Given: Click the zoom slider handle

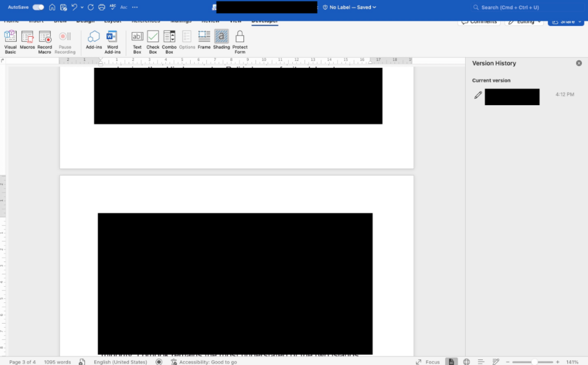Looking at the screenshot, I should pyautogui.click(x=535, y=362).
